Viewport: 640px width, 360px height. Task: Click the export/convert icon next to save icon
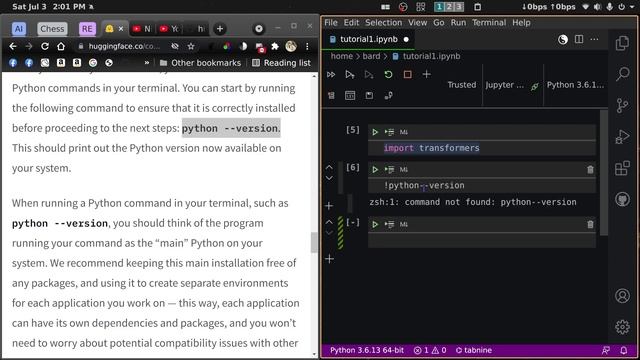pyautogui.click(x=388, y=96)
